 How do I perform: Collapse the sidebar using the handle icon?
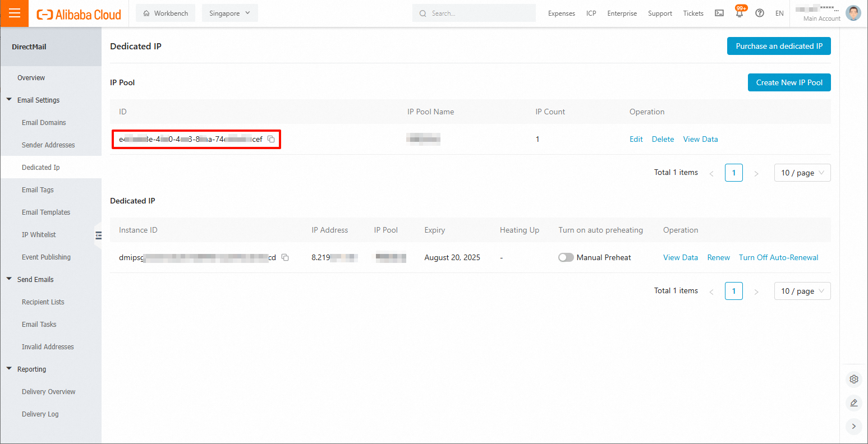pos(98,235)
